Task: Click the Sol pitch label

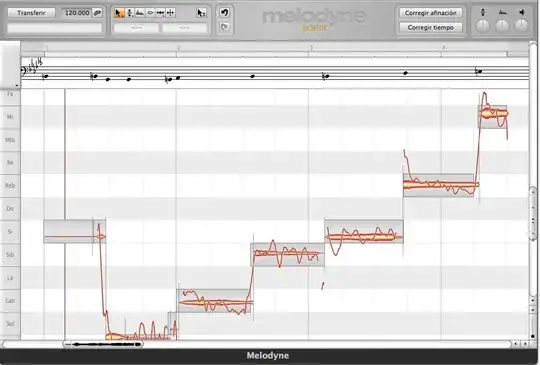Action: (x=10, y=324)
